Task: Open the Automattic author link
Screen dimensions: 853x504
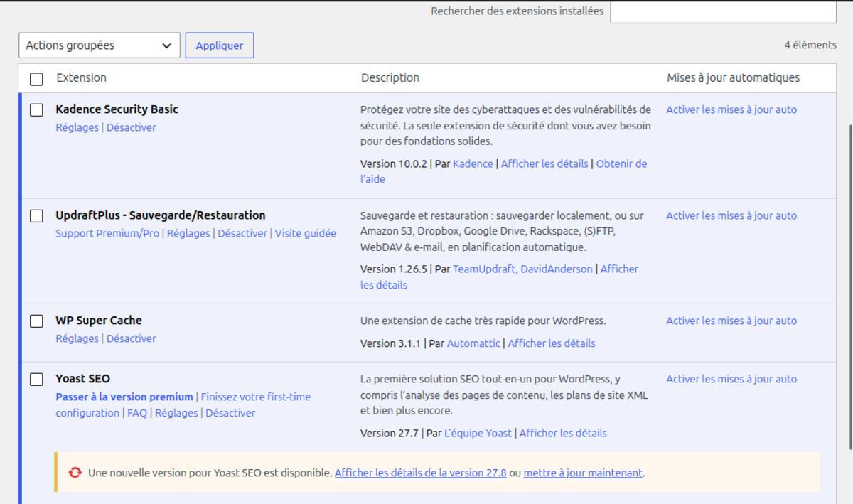Action: tap(473, 344)
